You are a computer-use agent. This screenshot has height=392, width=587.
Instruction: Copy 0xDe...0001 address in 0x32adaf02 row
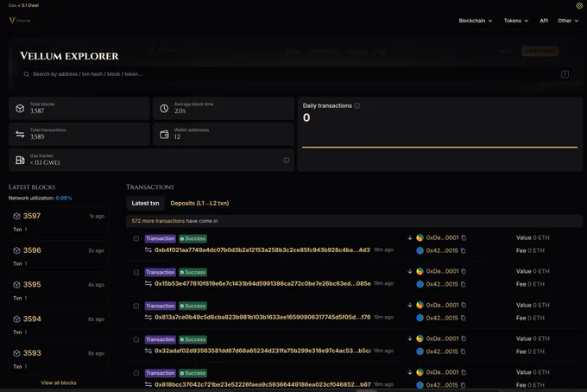464,338
